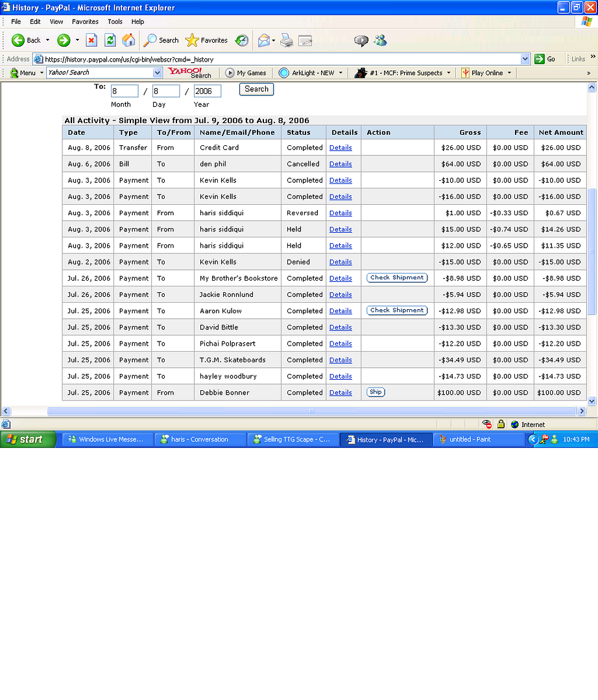Image resolution: width=598 pixels, height=700 pixels.
Task: Open the Tools menu
Action: [115, 21]
